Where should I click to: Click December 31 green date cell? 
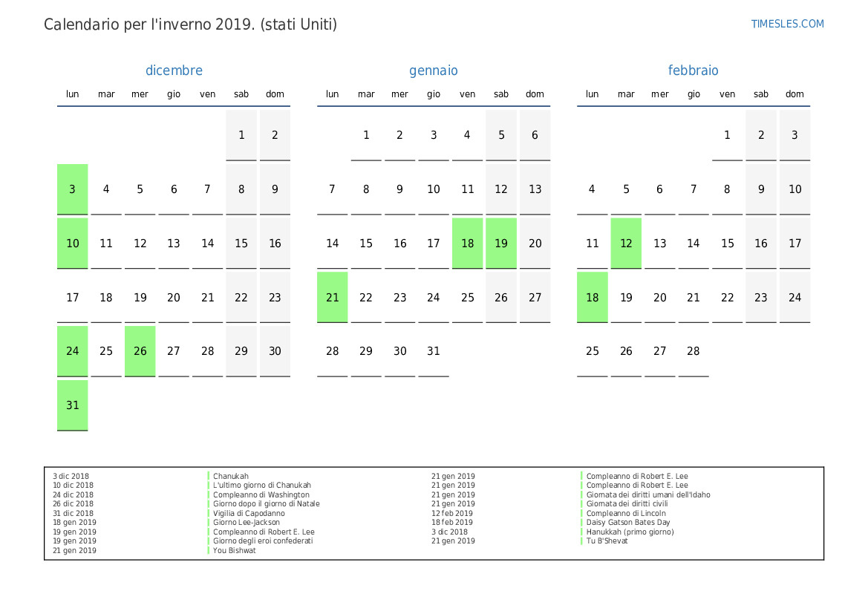pyautogui.click(x=73, y=405)
